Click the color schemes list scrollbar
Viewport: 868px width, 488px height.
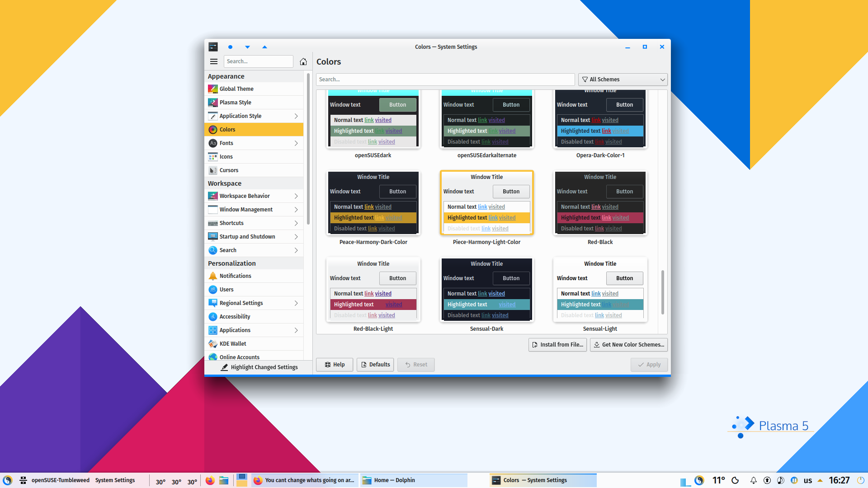662,292
